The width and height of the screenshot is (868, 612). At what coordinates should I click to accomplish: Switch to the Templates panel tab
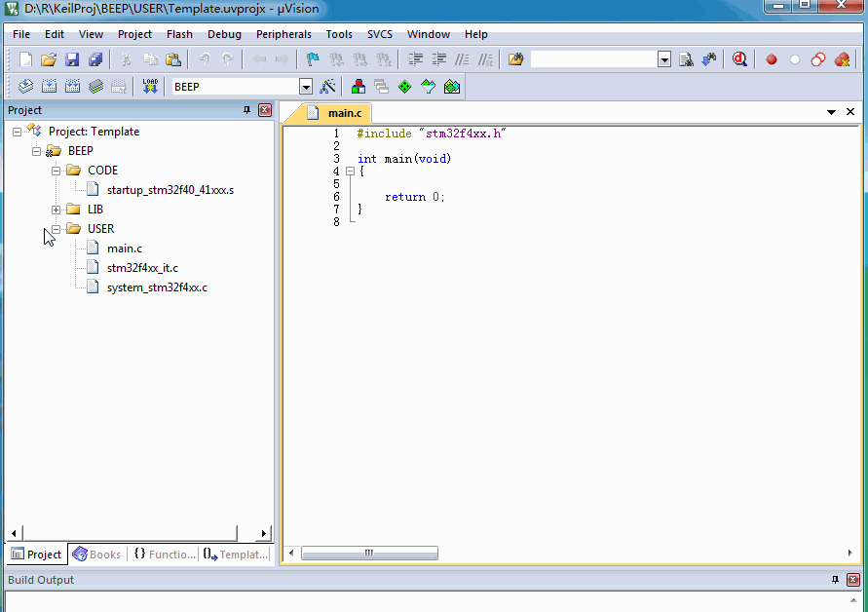pyautogui.click(x=236, y=555)
